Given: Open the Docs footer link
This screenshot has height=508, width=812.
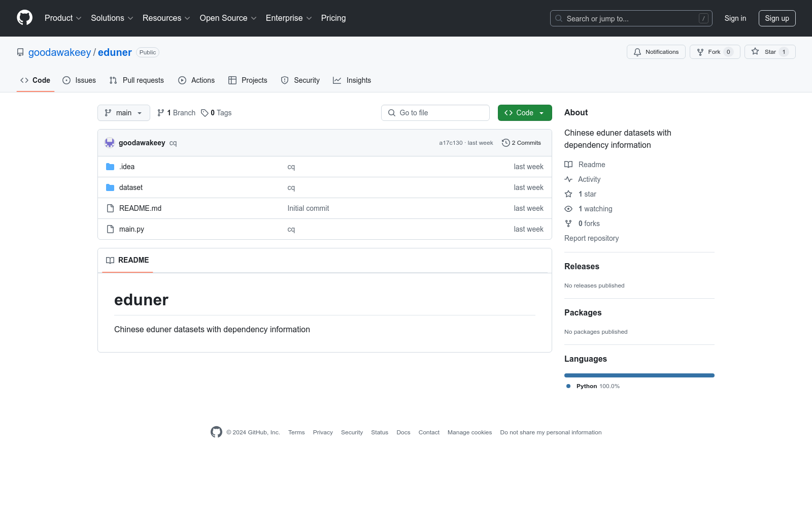Looking at the screenshot, I should click(403, 432).
